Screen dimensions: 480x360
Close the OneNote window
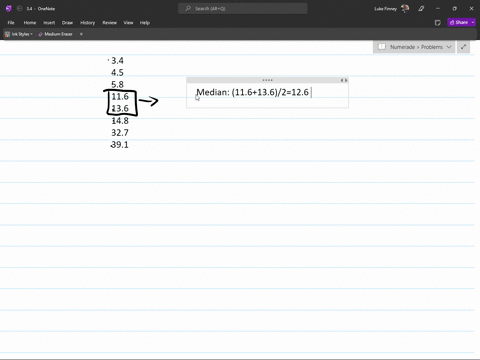click(471, 9)
